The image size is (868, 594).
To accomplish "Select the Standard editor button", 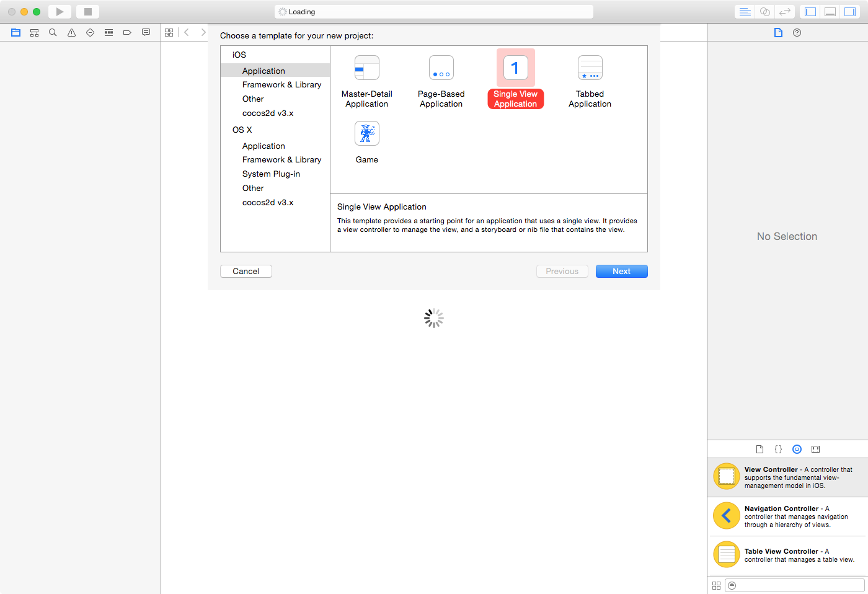I will pos(745,12).
